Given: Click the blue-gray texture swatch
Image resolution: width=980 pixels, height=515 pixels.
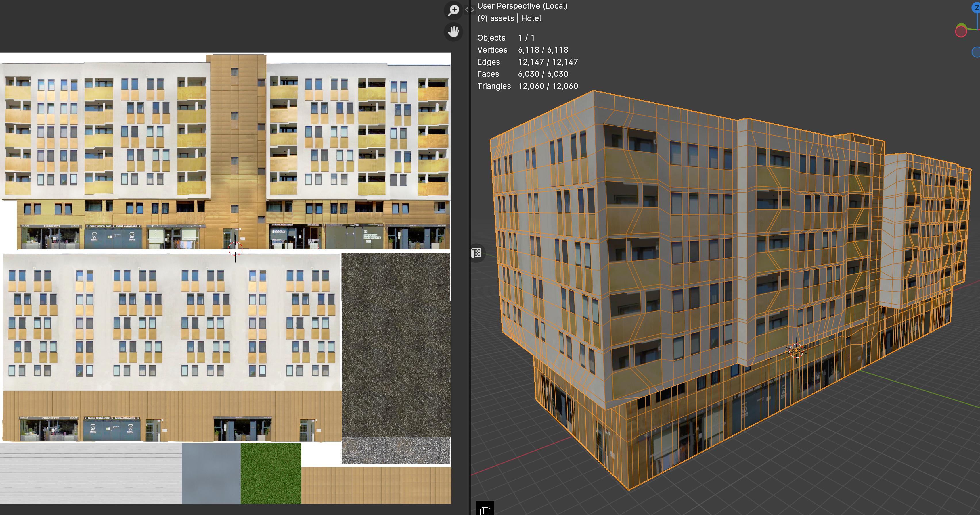Looking at the screenshot, I should (x=211, y=473).
